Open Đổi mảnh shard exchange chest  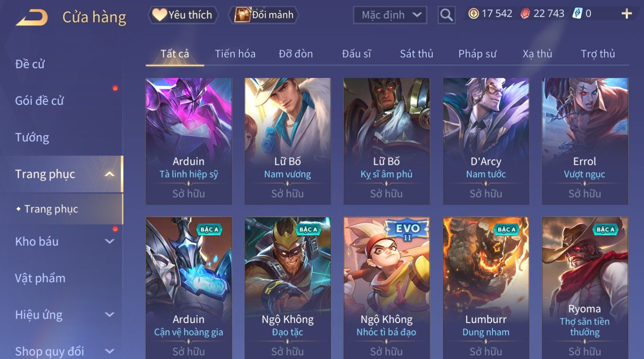[264, 15]
